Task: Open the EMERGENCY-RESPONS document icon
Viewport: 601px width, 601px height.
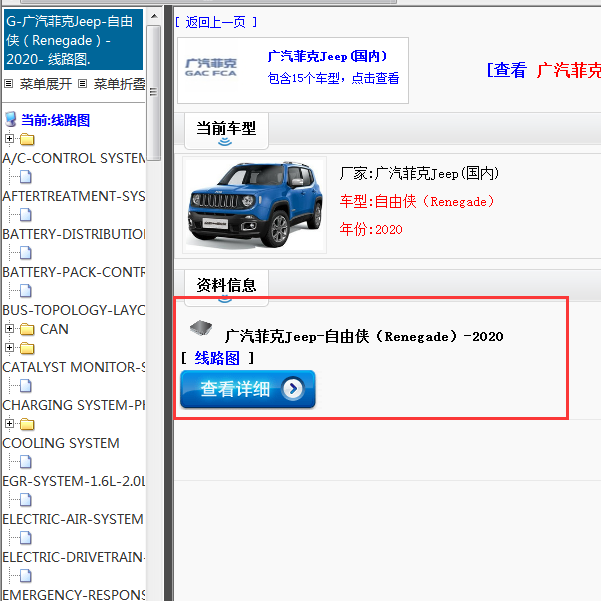Action: [x=26, y=576]
